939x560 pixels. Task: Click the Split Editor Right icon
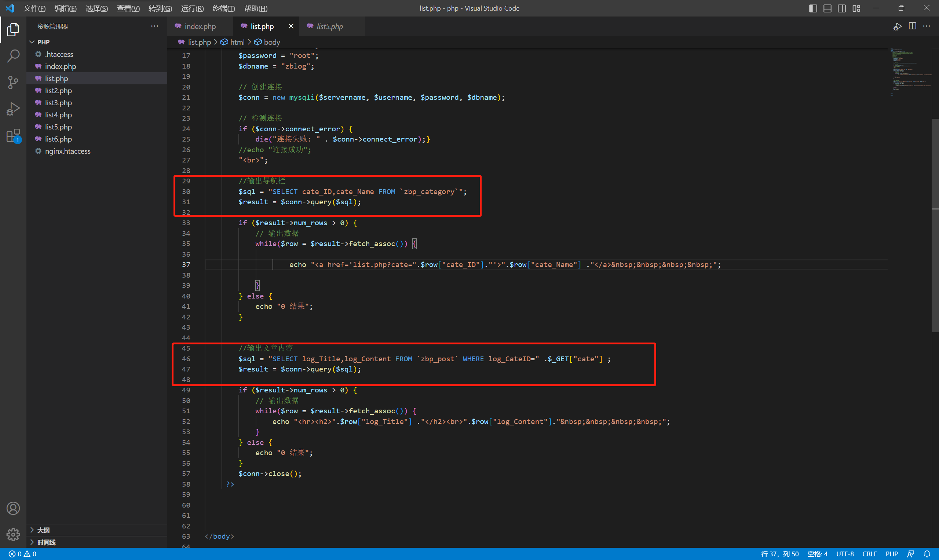(912, 26)
